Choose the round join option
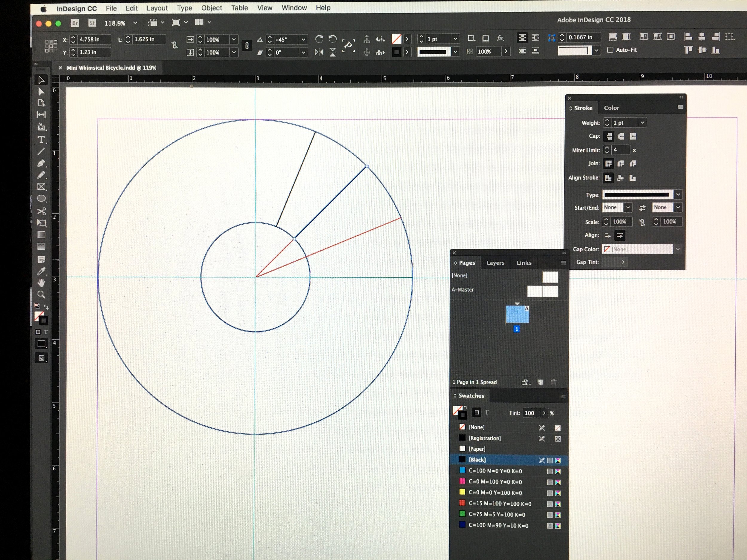 pos(621,164)
